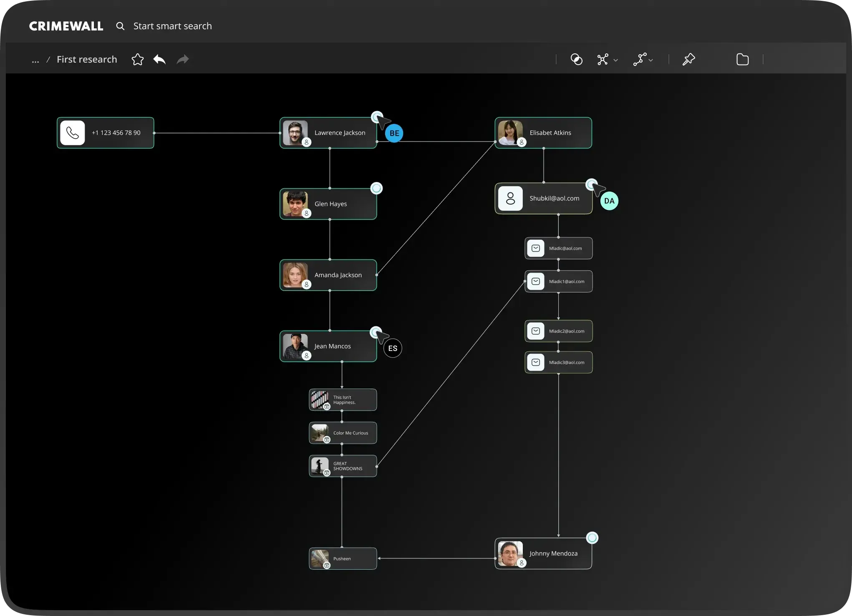Image resolution: width=852 pixels, height=616 pixels.
Task: Select the First research breadcrumb item
Action: pos(86,59)
